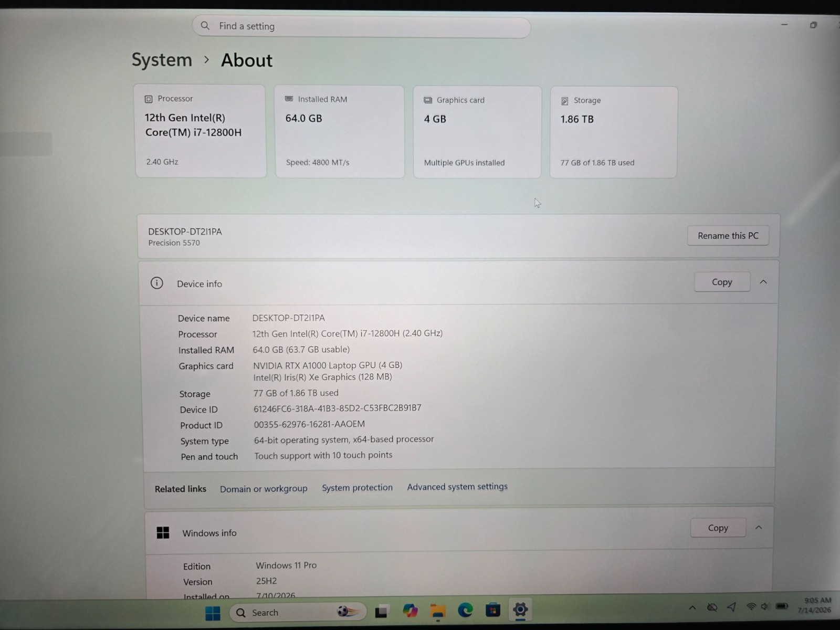
Task: Launch Microsoft Edge from the taskbar
Action: (465, 610)
